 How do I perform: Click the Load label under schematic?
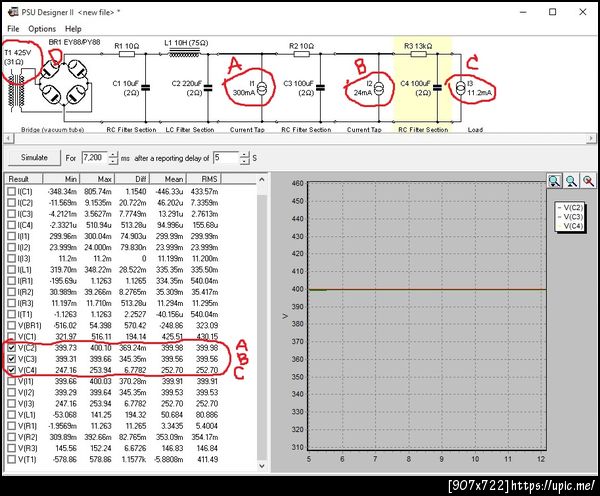tap(475, 130)
